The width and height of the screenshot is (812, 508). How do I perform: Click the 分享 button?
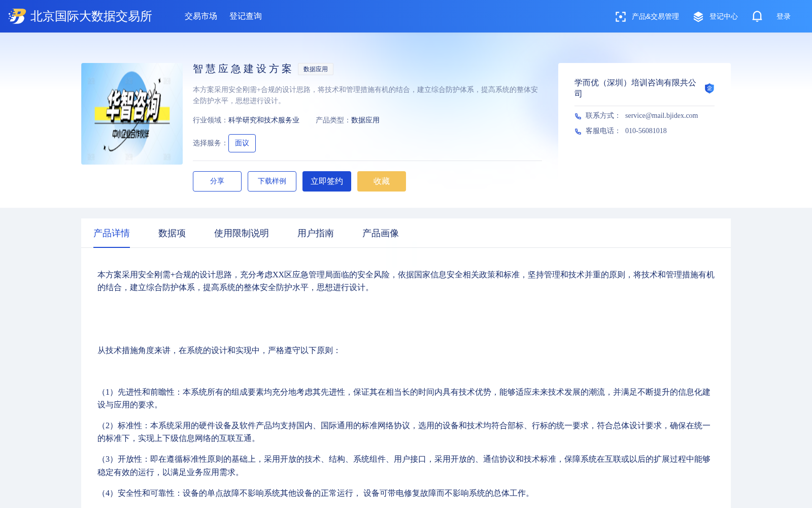[x=217, y=181]
